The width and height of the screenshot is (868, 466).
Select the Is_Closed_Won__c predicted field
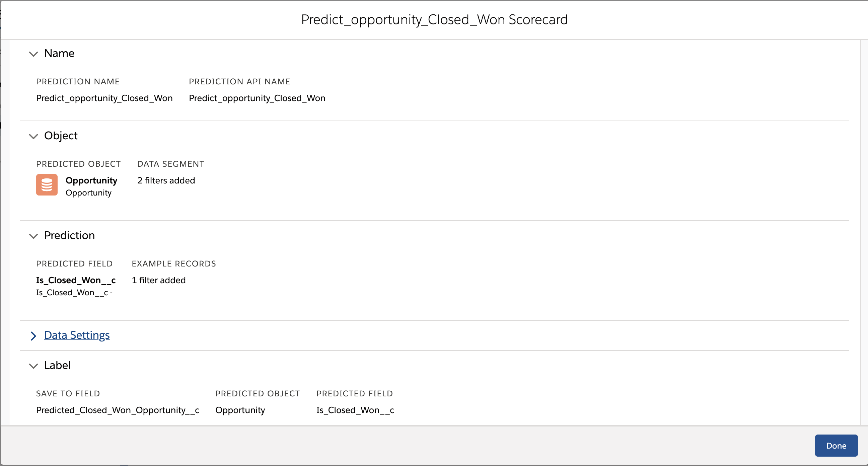pos(75,280)
